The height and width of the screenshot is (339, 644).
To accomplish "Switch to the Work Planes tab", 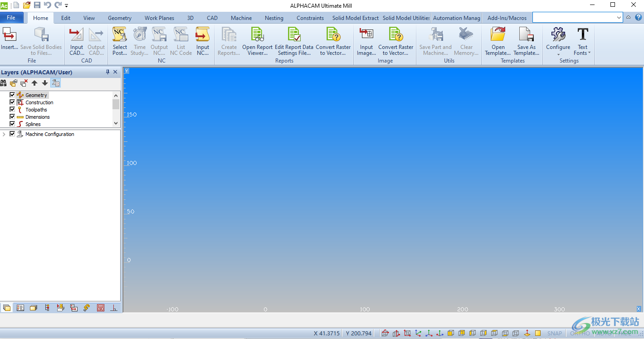I will coord(159,18).
